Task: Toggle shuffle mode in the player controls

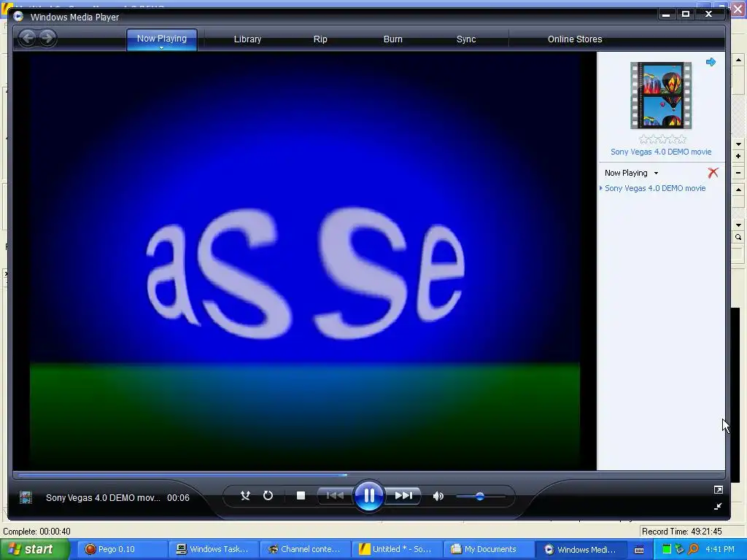Action: tap(245, 496)
